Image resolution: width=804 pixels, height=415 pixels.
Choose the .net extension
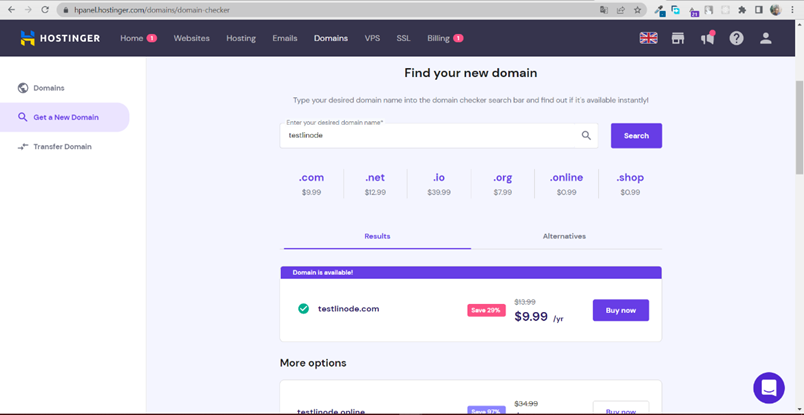coord(375,184)
